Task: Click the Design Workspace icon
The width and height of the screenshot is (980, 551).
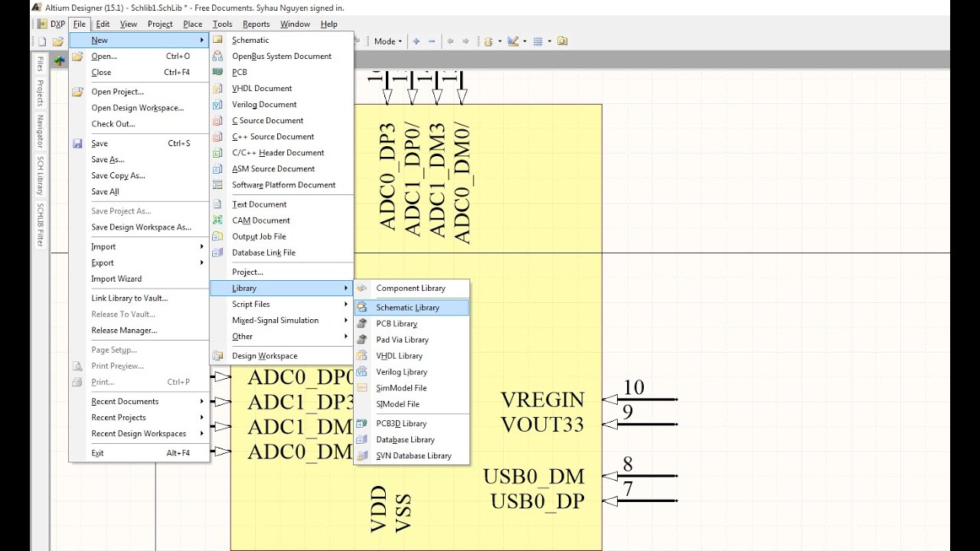Action: [217, 356]
